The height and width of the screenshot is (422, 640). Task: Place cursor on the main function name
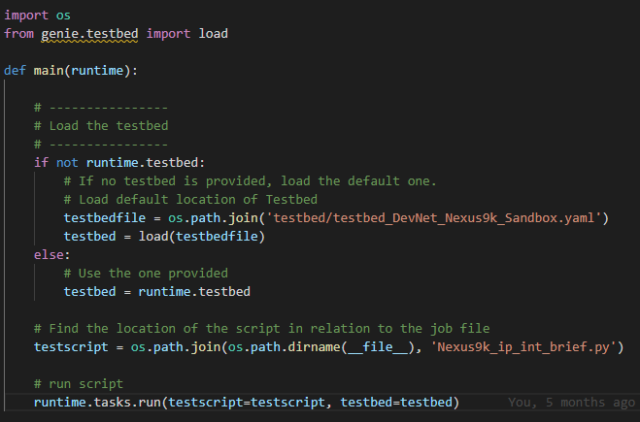point(50,70)
